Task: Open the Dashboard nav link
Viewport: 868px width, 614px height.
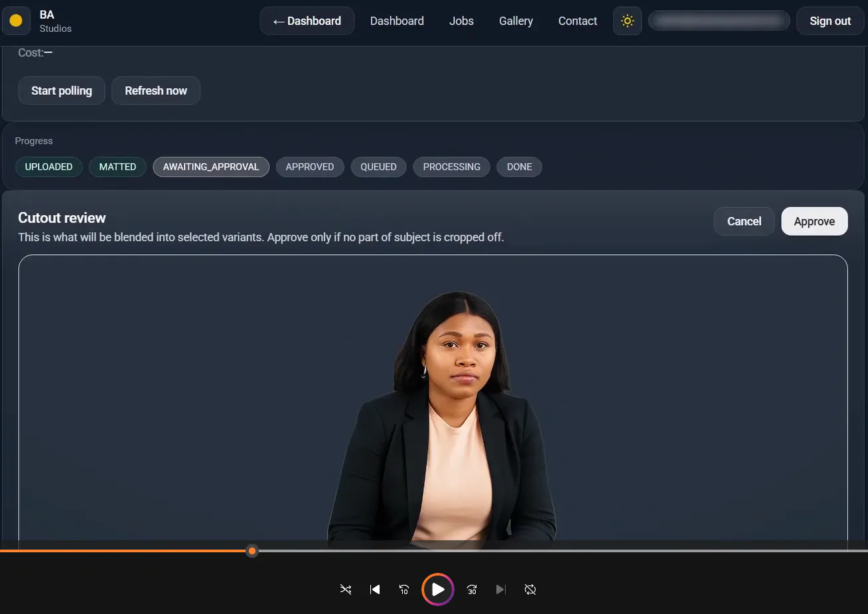Action: coord(397,21)
